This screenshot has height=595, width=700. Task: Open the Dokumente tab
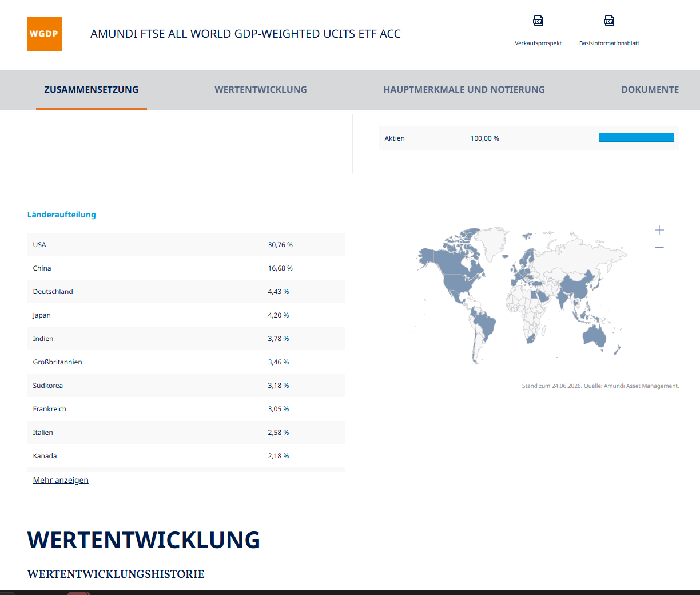[x=650, y=89]
